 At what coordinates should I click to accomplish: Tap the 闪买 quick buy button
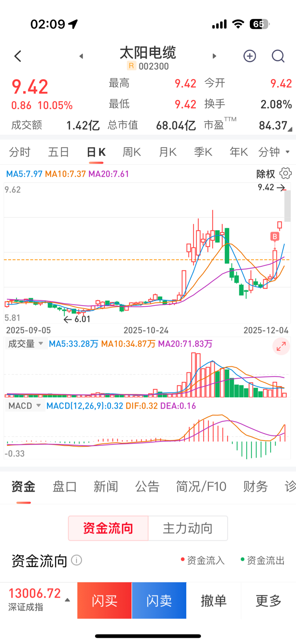(x=104, y=600)
